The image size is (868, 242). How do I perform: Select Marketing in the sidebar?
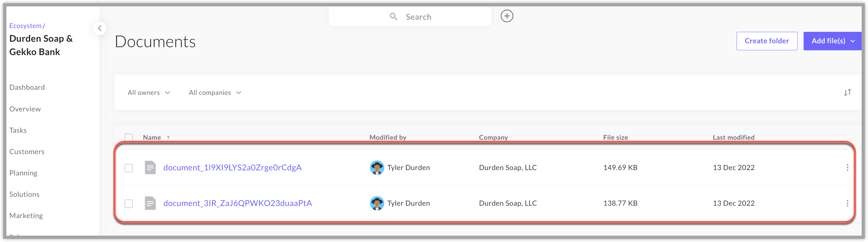(x=26, y=215)
